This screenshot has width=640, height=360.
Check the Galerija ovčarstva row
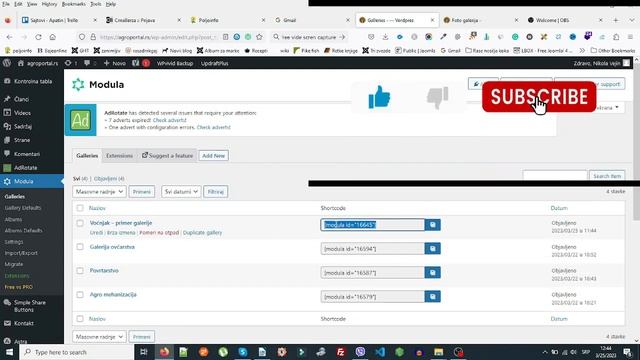click(x=80, y=247)
